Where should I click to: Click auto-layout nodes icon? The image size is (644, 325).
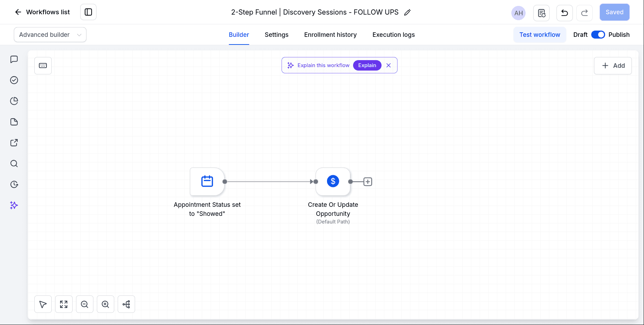coord(126,304)
